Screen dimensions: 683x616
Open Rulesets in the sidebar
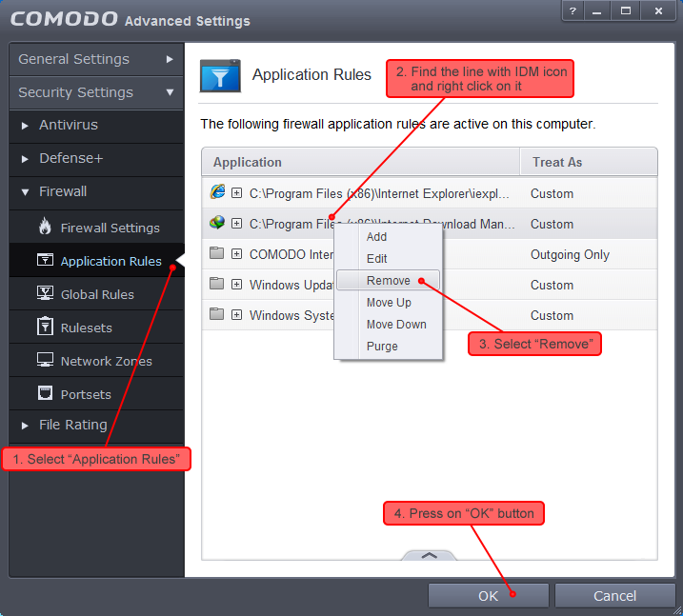point(97,328)
